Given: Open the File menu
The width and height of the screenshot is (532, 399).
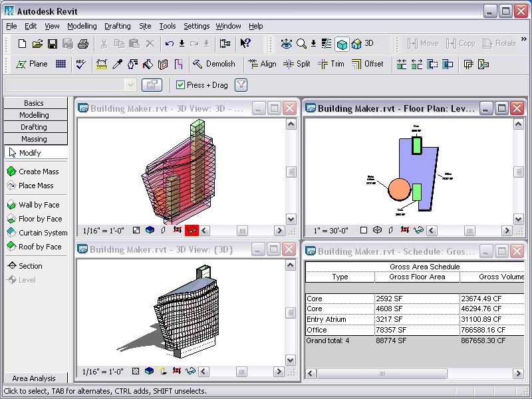Looking at the screenshot, I should [x=11, y=26].
